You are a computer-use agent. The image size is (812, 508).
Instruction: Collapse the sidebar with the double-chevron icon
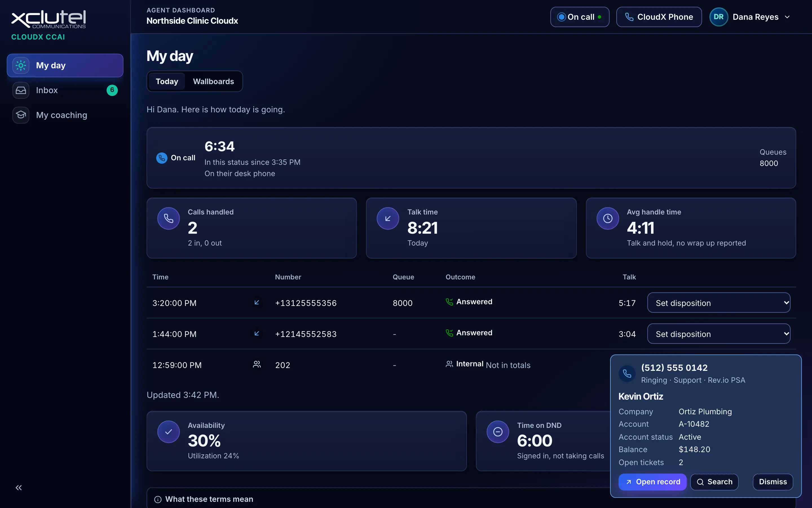[19, 487]
